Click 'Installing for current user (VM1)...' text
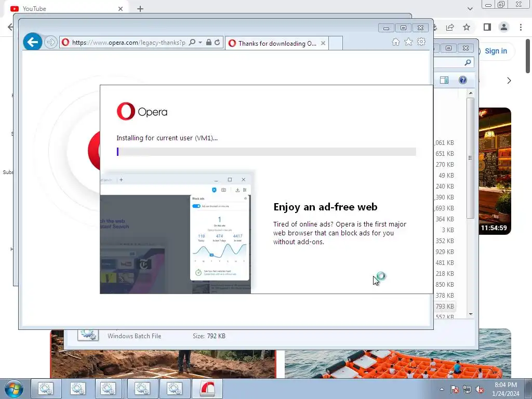This screenshot has width=532, height=399. 167,138
